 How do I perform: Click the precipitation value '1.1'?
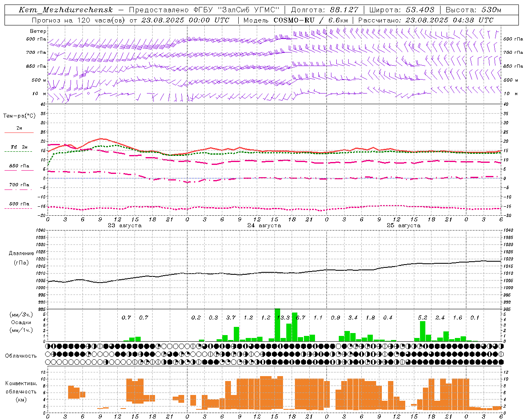point(318,318)
